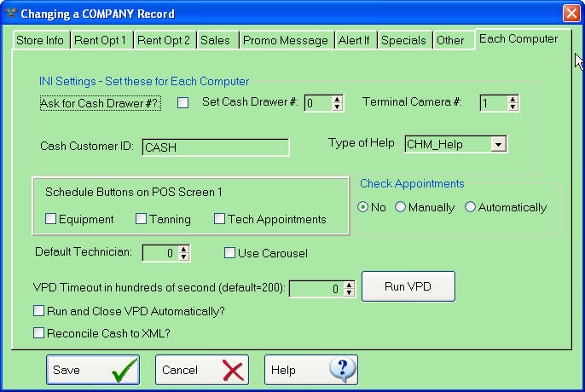Switch to the Store Info tab

click(41, 40)
